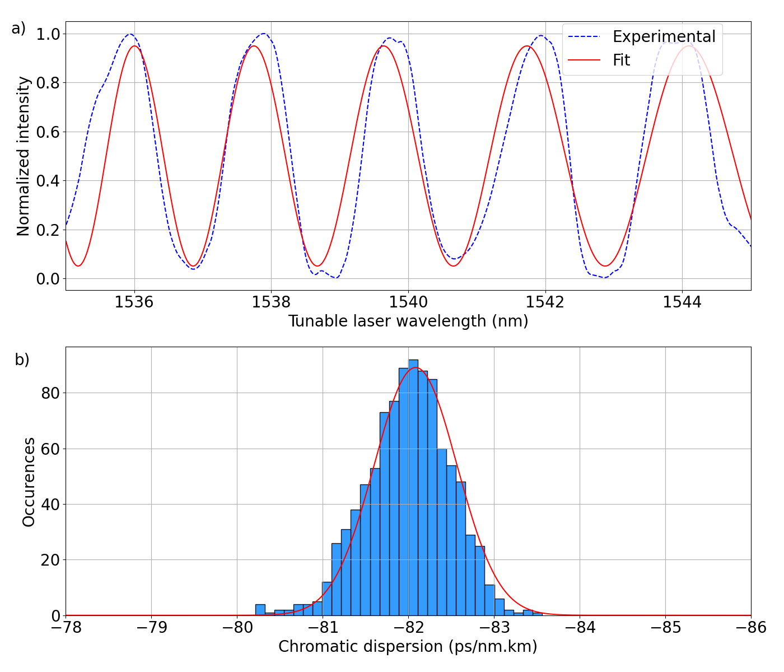Click the 80 occurrences tick label
The width and height of the screenshot is (784, 672).
[x=50, y=393]
